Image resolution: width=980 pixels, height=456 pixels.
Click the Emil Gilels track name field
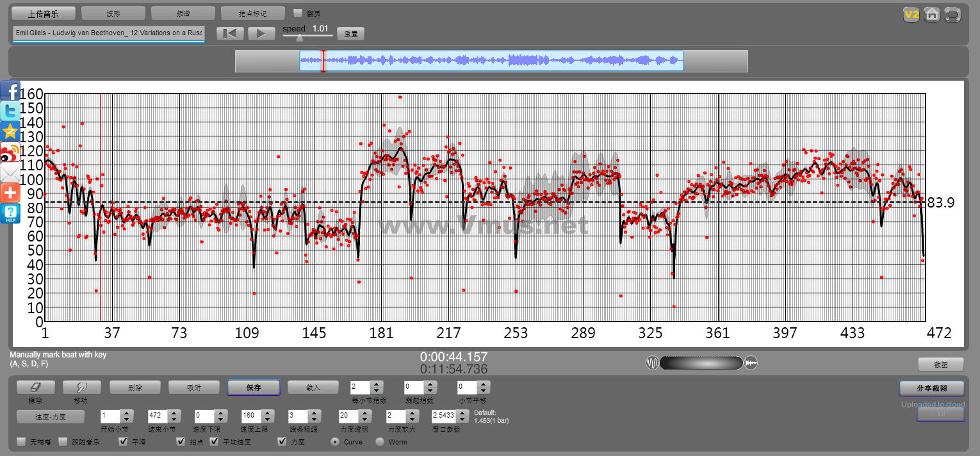pyautogui.click(x=108, y=33)
